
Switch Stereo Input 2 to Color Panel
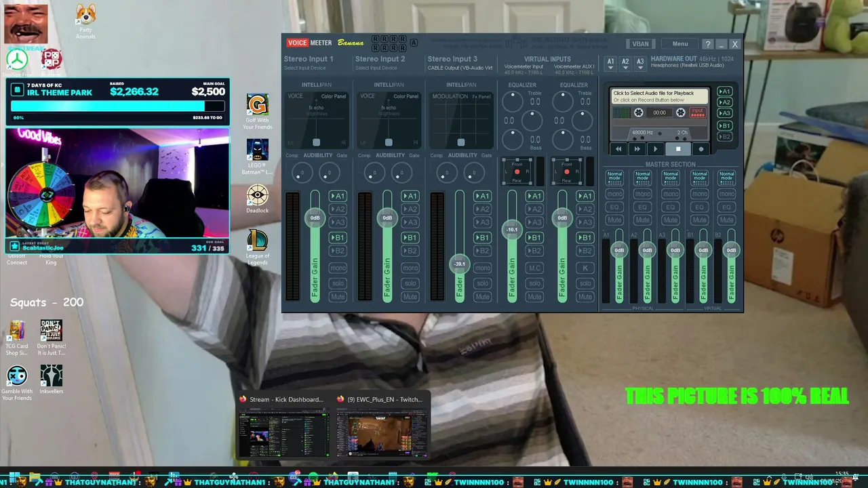pyautogui.click(x=406, y=96)
